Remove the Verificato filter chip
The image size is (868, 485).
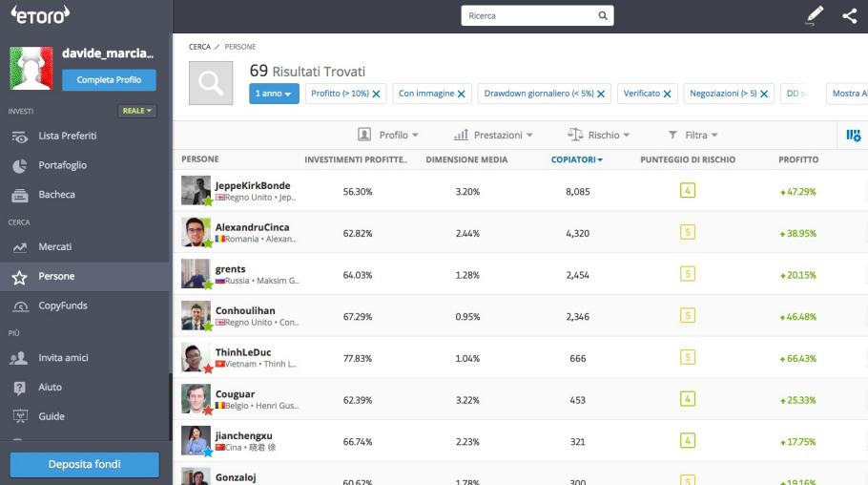(x=668, y=94)
